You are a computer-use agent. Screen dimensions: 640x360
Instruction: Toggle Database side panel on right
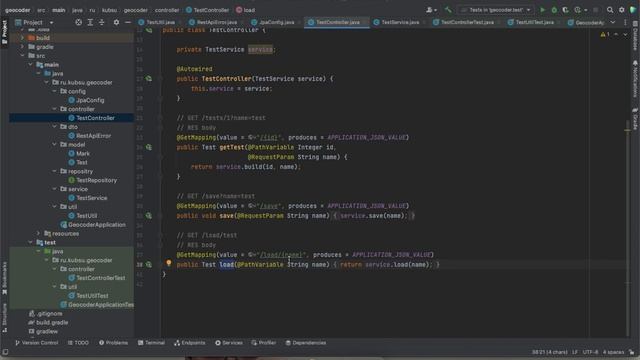[636, 36]
